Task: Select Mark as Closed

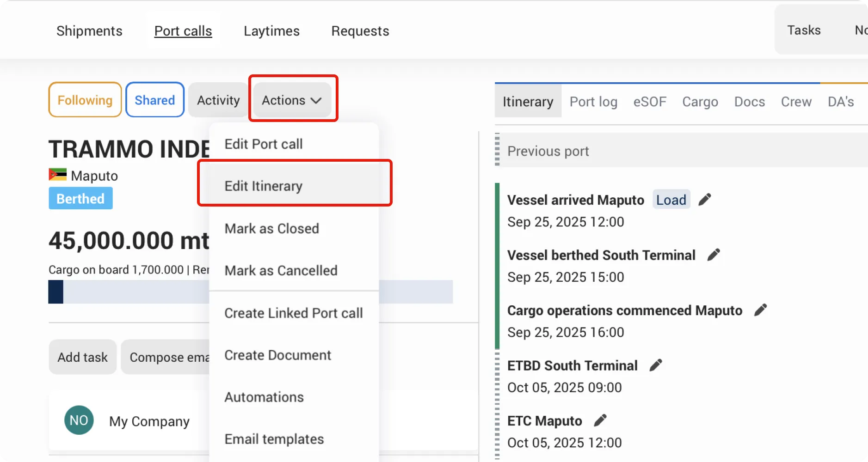Action: coord(294,228)
